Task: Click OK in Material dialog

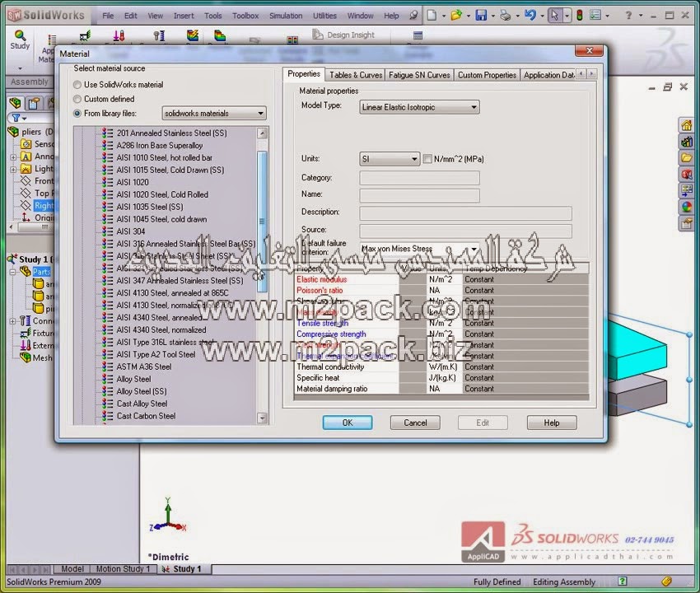Action: tap(348, 423)
